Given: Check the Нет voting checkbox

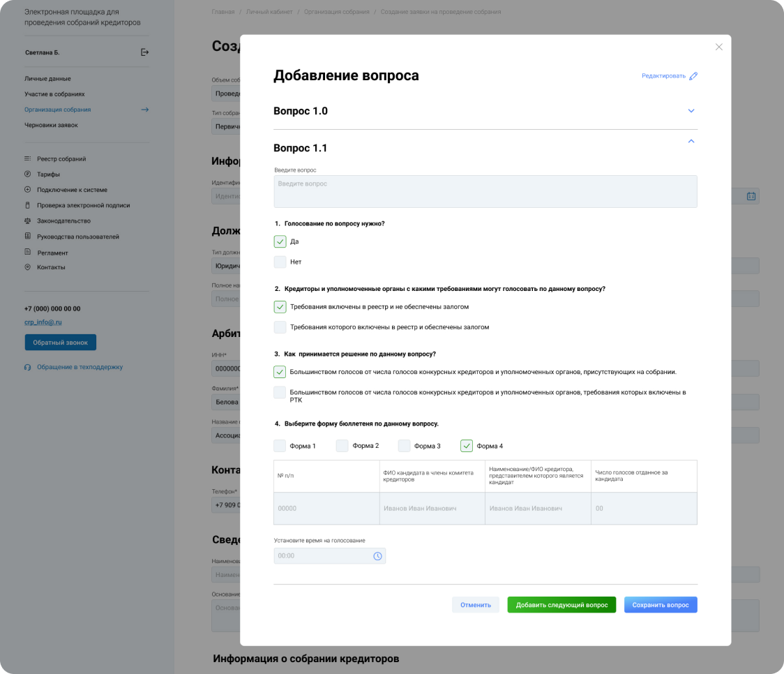Looking at the screenshot, I should pyautogui.click(x=280, y=262).
